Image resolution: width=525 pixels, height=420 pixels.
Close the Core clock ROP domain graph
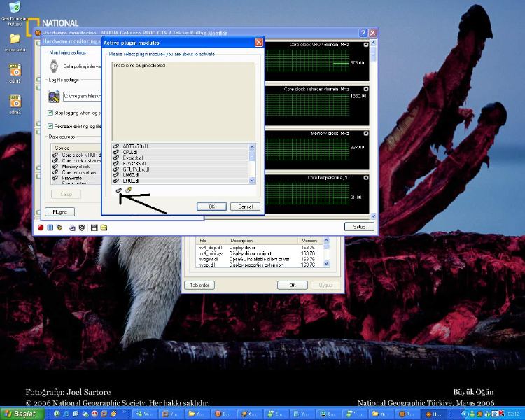(366, 45)
